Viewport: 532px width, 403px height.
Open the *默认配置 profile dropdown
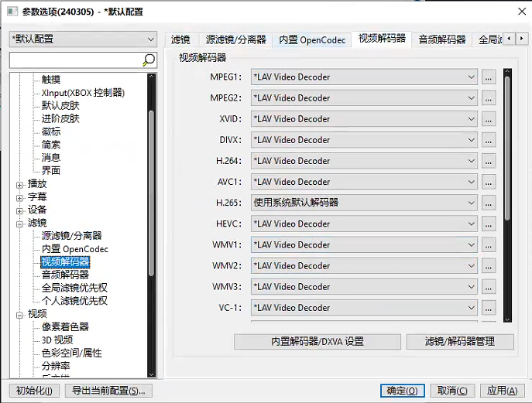pyautogui.click(x=83, y=39)
